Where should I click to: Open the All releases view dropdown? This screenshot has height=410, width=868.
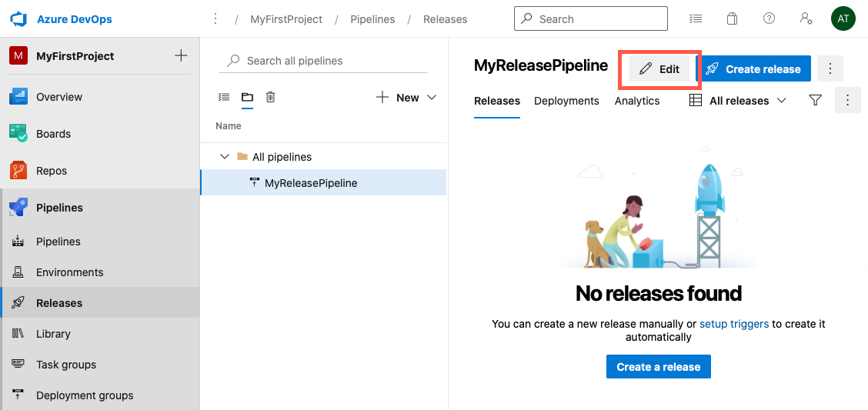(737, 101)
